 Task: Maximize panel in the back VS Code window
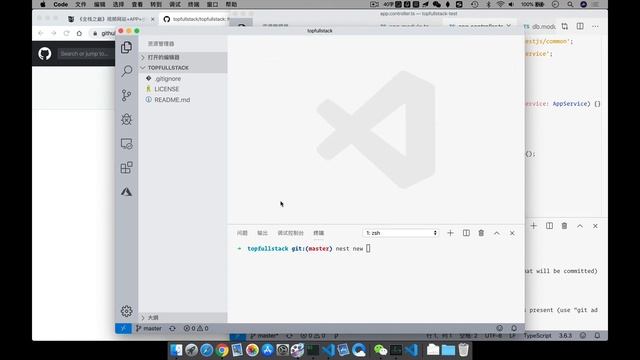tap(580, 226)
